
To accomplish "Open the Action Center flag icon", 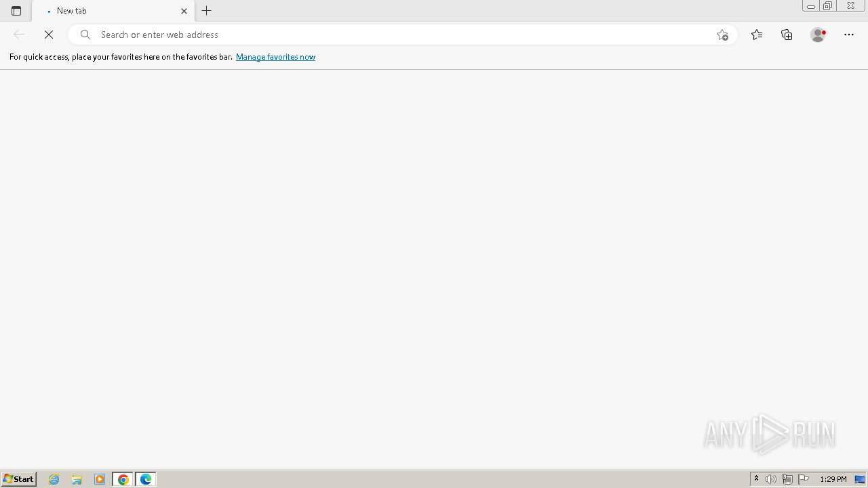I will pyautogui.click(x=804, y=479).
